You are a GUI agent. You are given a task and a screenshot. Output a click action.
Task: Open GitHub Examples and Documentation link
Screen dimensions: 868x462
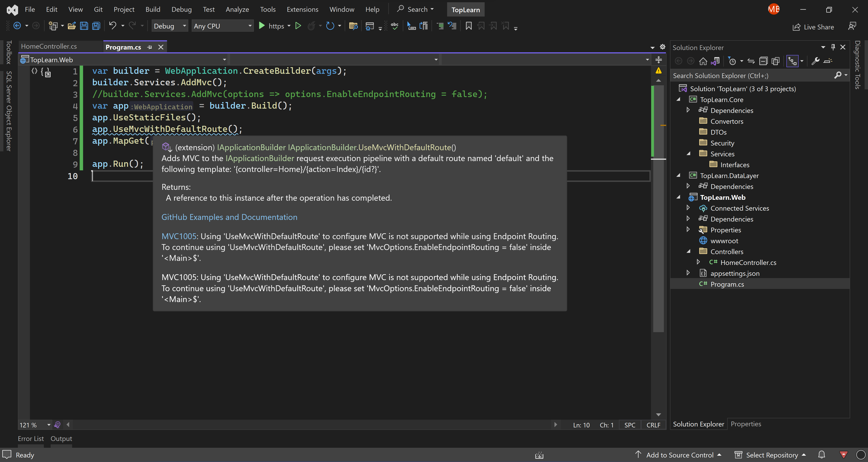[229, 217]
